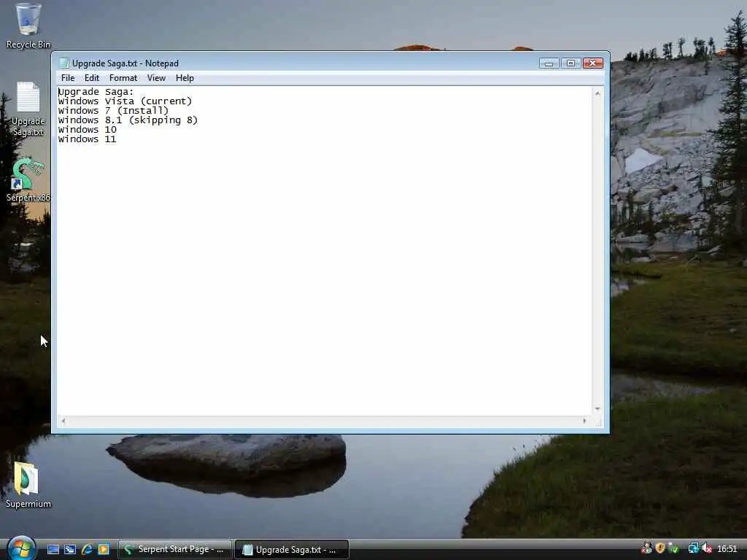The image size is (747, 560).
Task: Click the muted volume tray icon
Action: coord(706,548)
